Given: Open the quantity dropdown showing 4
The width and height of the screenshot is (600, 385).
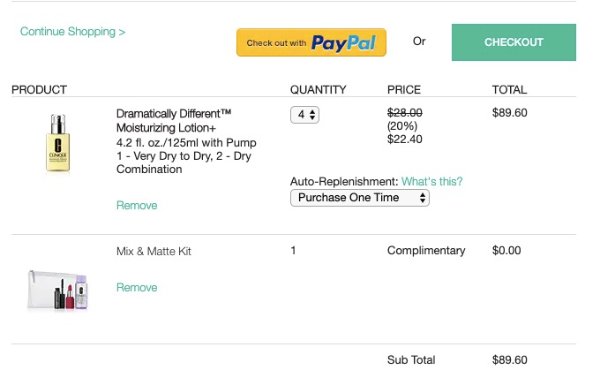Looking at the screenshot, I should pos(305,115).
